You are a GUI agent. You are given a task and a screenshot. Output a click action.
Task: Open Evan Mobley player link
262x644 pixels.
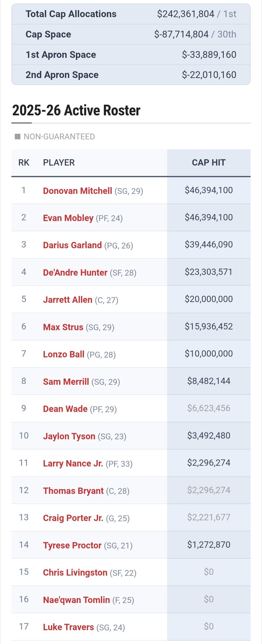point(68,218)
